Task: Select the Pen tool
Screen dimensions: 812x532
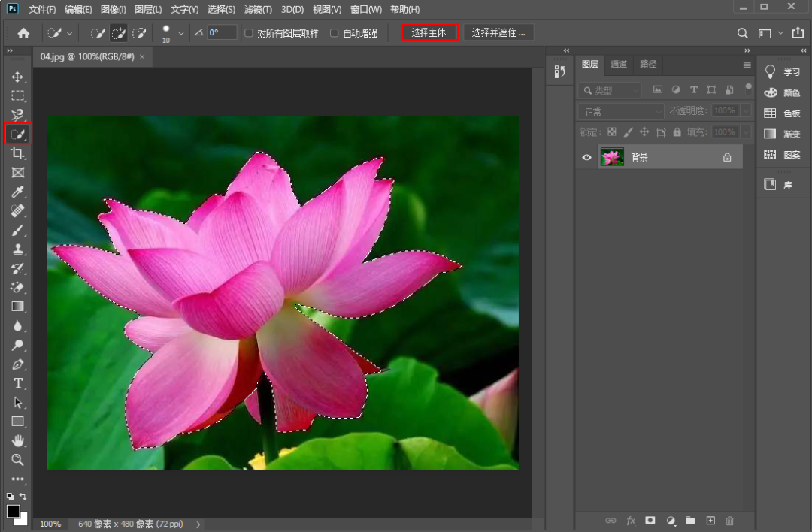Action: pos(17,364)
